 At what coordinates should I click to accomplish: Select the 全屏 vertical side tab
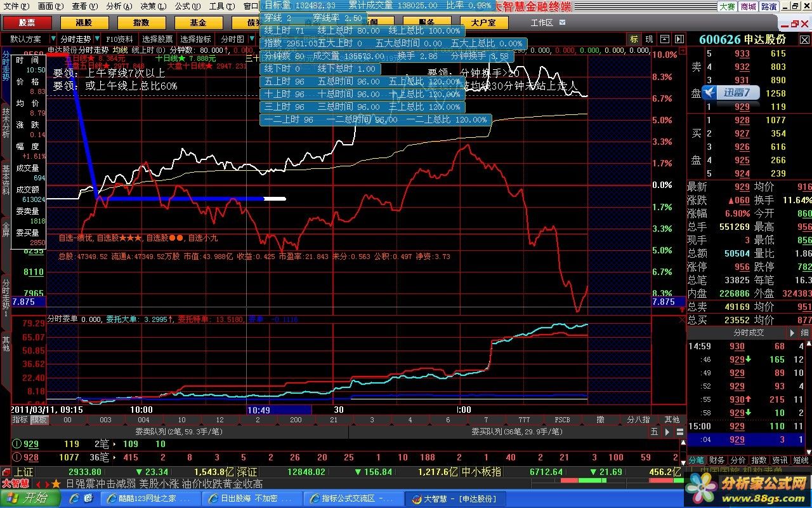coord(5,229)
